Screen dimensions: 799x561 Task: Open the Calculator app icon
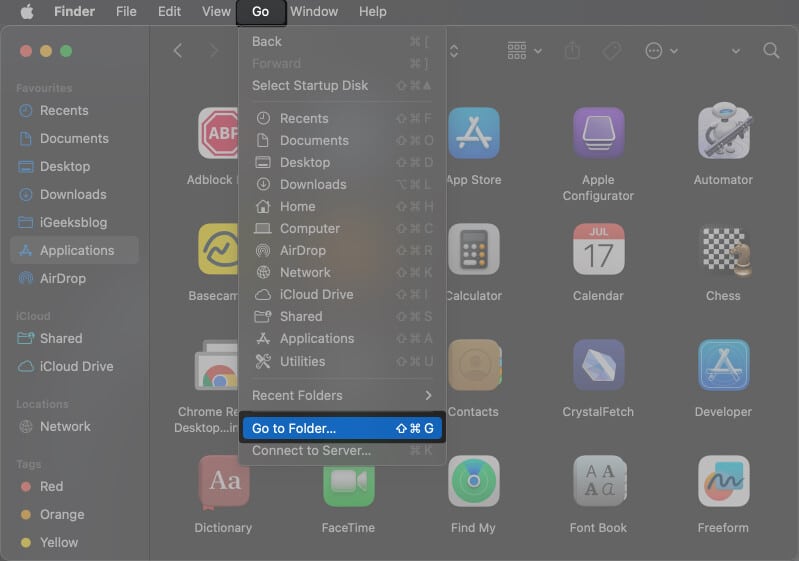click(474, 249)
